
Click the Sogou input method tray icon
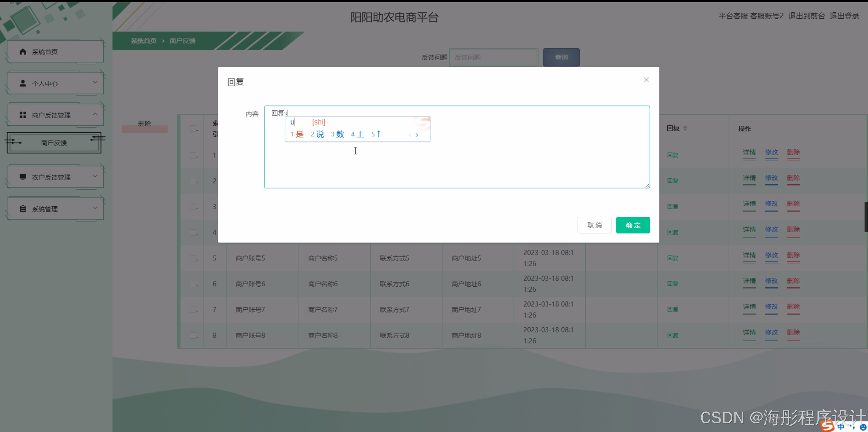828,426
